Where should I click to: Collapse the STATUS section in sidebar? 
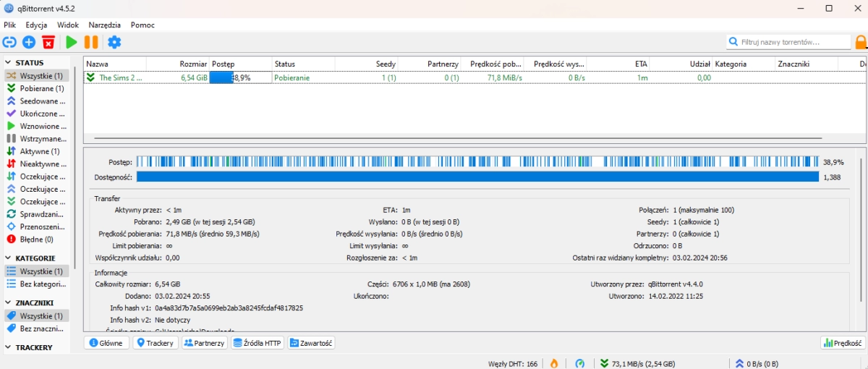pyautogui.click(x=9, y=63)
